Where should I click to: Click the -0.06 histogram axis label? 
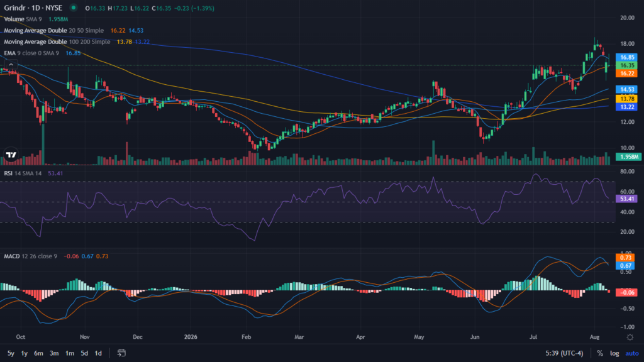(x=627, y=293)
